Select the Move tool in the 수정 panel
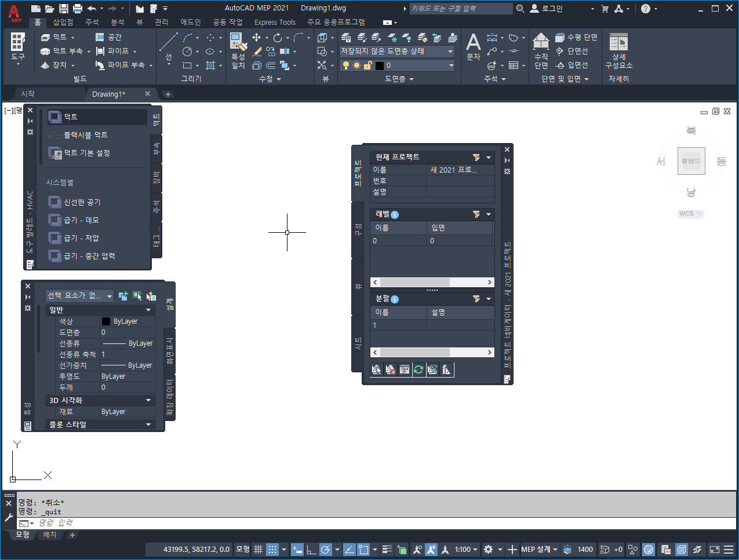739x560 pixels. [256, 38]
